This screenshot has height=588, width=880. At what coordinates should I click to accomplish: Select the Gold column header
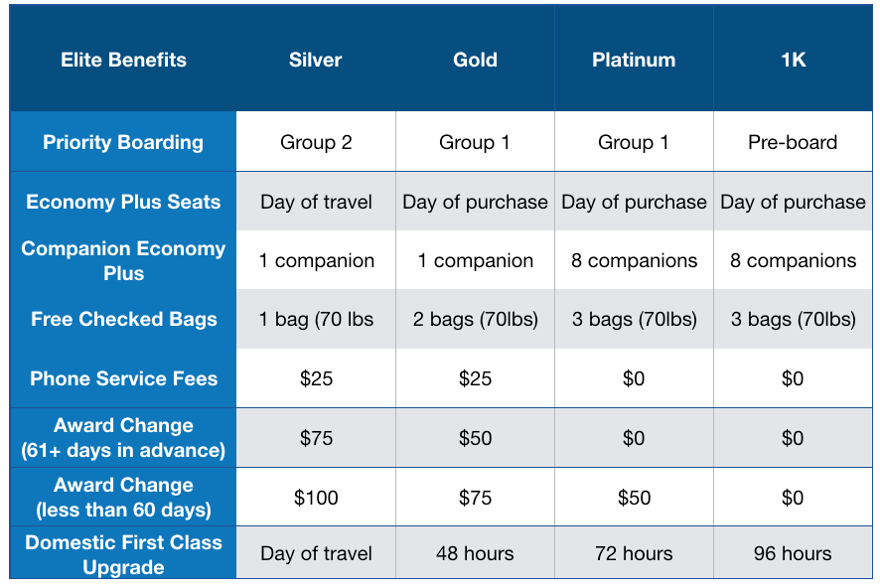tap(475, 60)
